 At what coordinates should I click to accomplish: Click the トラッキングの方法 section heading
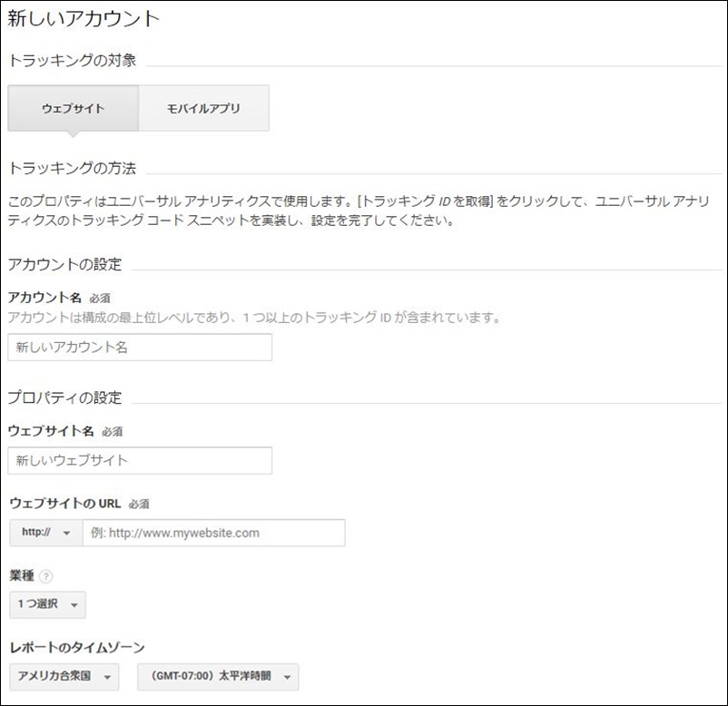(x=73, y=168)
